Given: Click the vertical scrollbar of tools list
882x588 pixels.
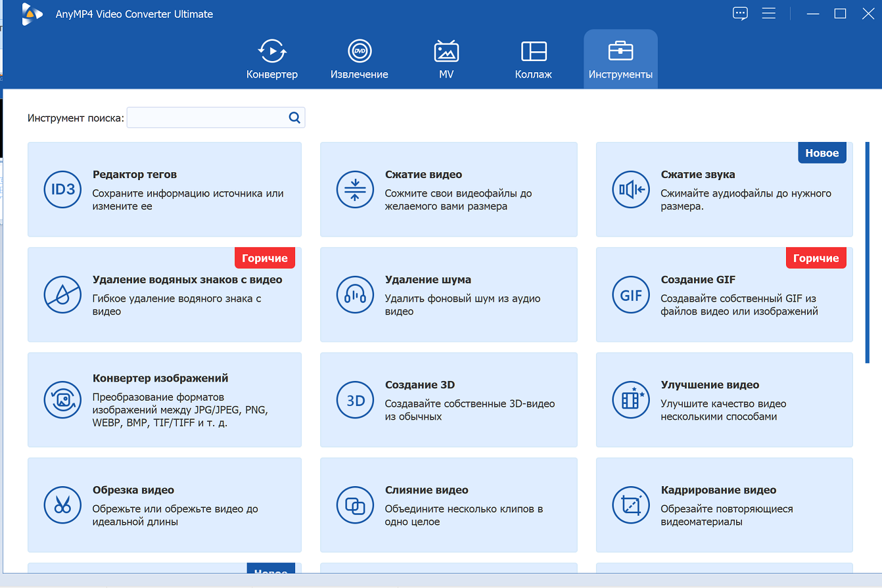Looking at the screenshot, I should click(867, 252).
